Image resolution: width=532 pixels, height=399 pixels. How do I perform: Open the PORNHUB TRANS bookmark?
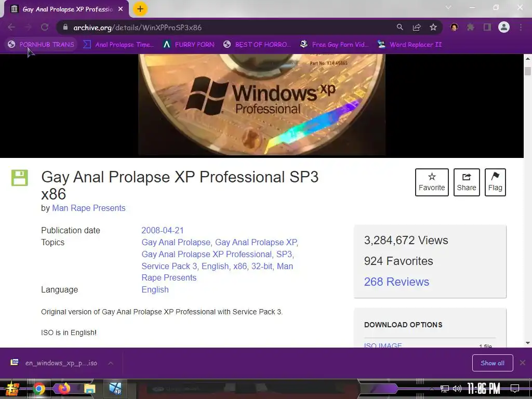point(41,45)
